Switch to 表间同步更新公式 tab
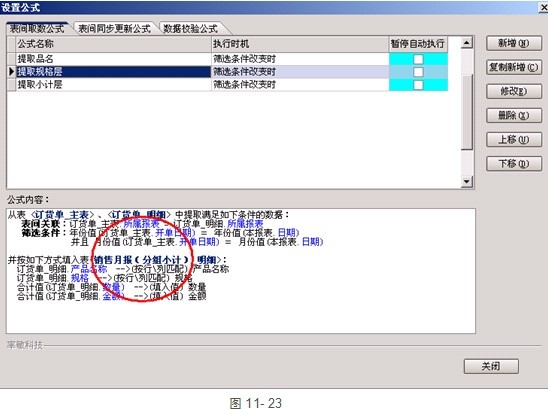The image size is (548, 409). pos(114,29)
